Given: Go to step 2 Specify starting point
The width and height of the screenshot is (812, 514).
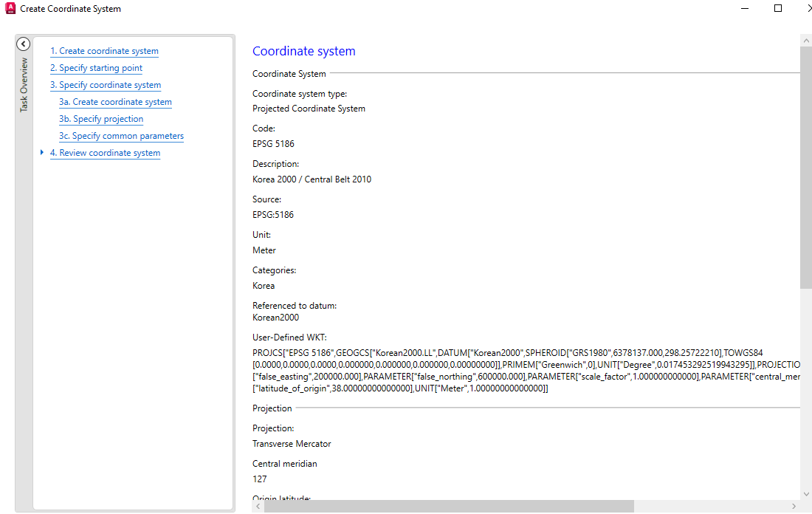Looking at the screenshot, I should pyautogui.click(x=96, y=68).
